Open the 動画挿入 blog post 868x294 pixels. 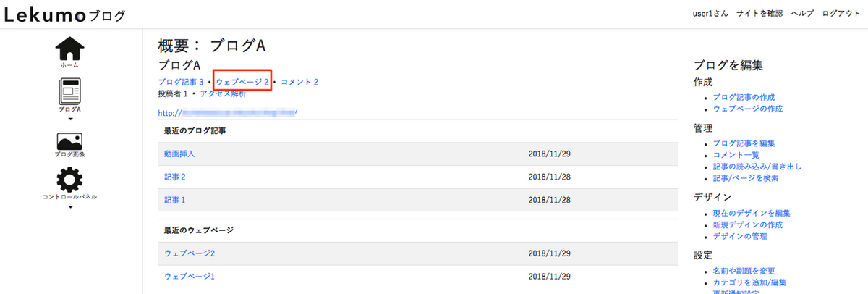point(179,154)
